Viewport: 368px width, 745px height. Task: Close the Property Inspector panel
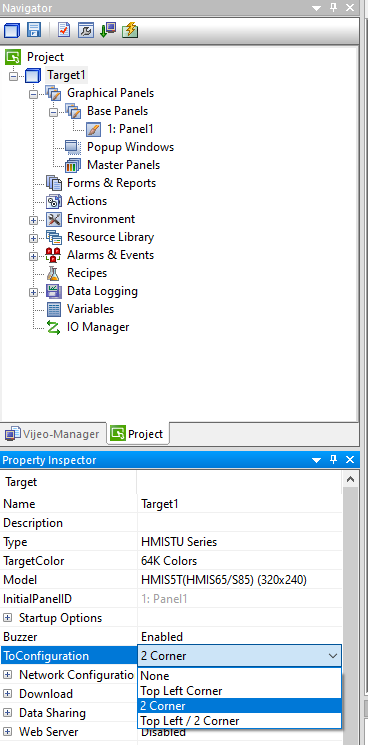point(350,460)
